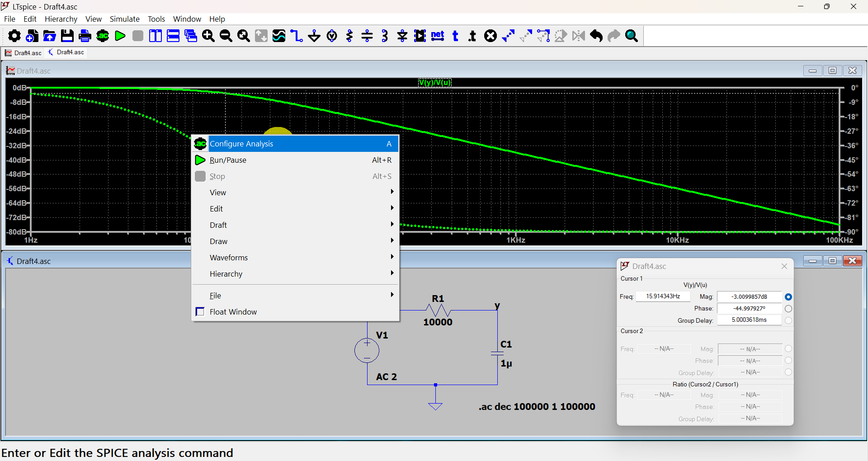The image size is (868, 461).
Task: Click the .ac dec SPICE directive text
Action: (x=537, y=407)
